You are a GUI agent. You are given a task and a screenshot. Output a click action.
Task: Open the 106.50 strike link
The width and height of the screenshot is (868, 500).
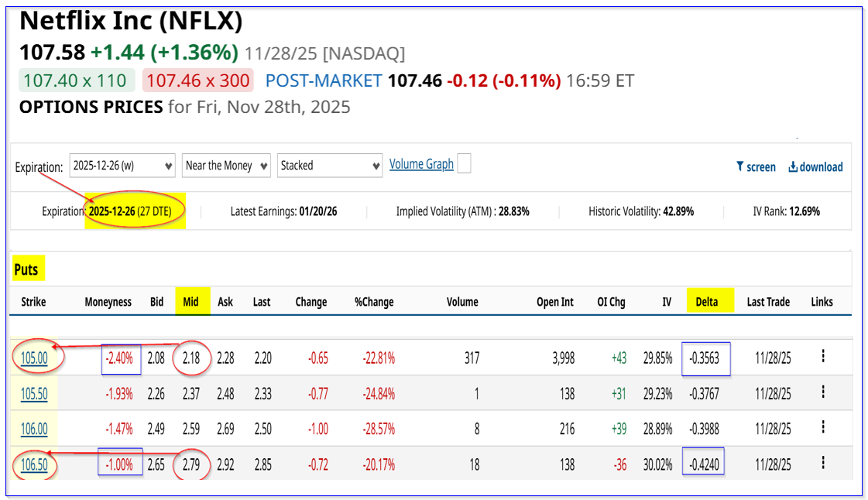click(x=33, y=464)
